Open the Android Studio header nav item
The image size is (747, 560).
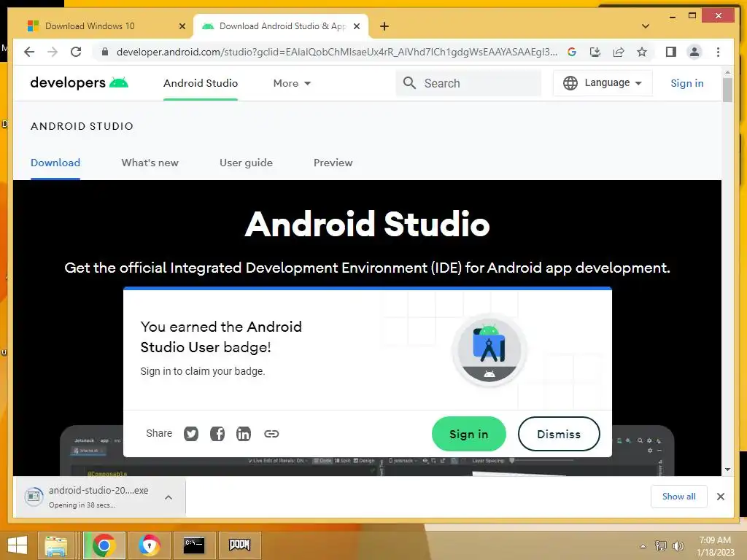click(201, 83)
